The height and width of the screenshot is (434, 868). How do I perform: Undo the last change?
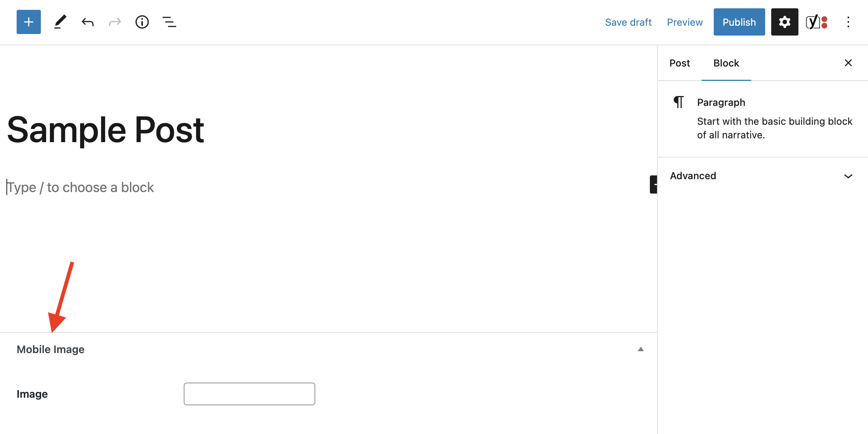[x=88, y=22]
